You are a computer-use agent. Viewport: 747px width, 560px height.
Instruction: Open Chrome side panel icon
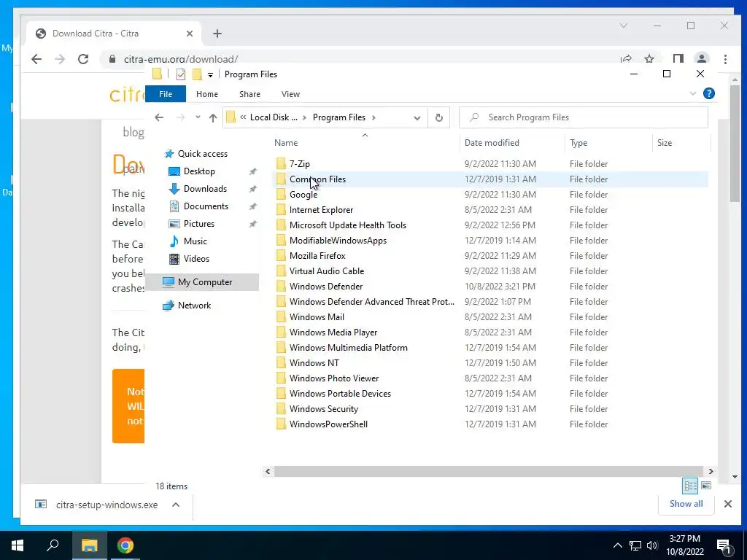(x=678, y=59)
